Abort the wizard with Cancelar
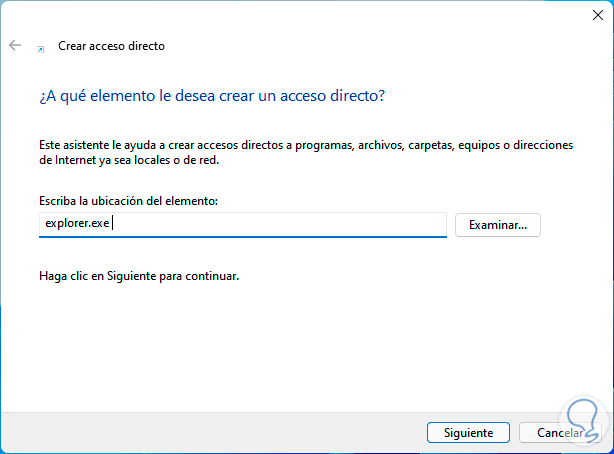 click(x=560, y=433)
